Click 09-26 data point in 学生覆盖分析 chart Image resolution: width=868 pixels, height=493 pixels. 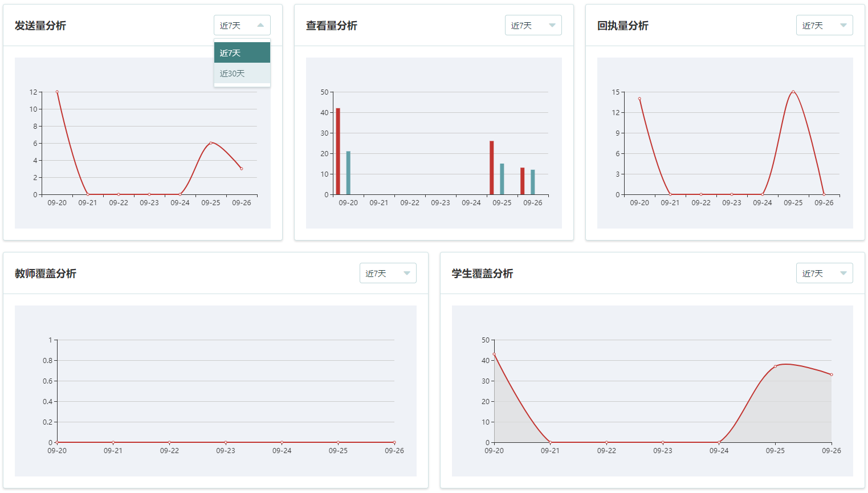click(832, 374)
